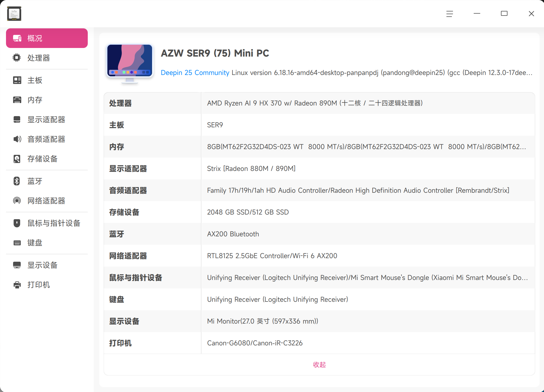Click the device manager app icon
544x392 pixels.
coord(14,14)
